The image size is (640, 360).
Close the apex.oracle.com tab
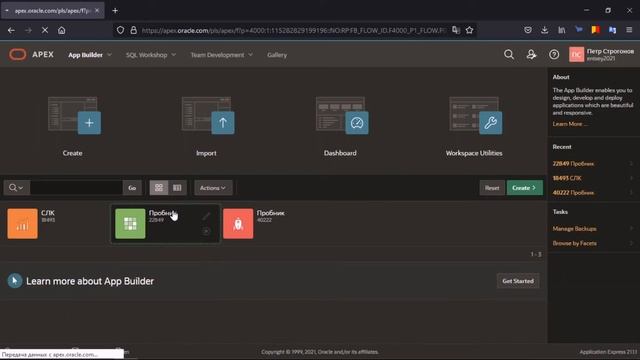(x=97, y=11)
